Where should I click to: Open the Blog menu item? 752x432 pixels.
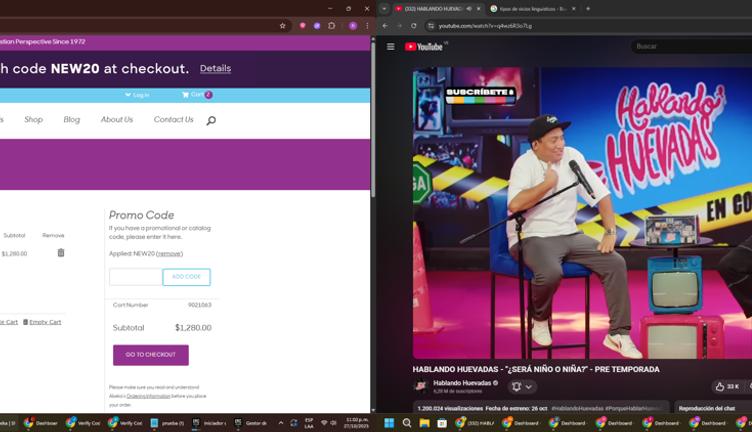tap(72, 119)
